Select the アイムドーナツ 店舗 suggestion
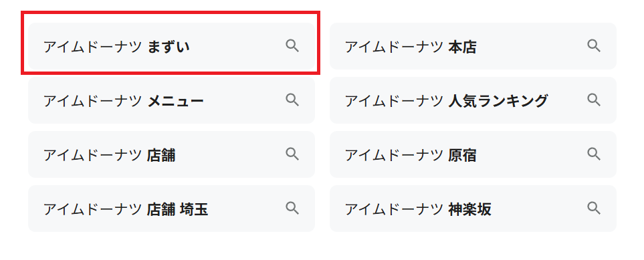This screenshot has width=644, height=260. tap(171, 154)
